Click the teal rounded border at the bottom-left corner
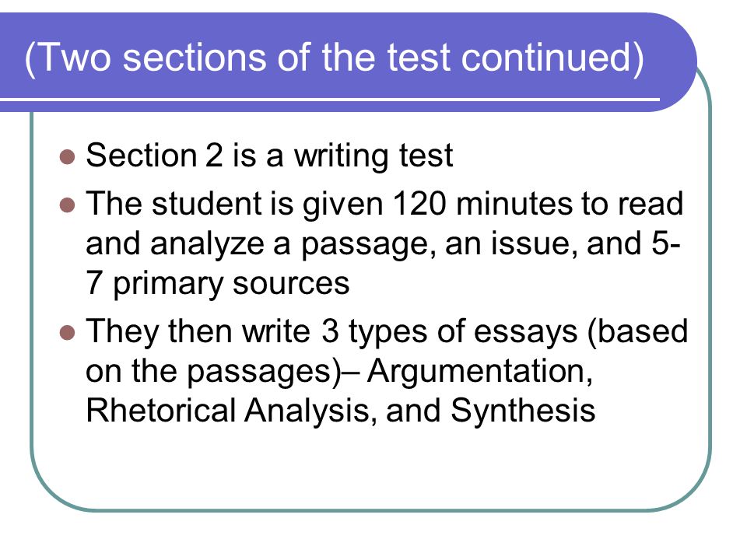The image size is (747, 560). pyautogui.click(x=47, y=491)
